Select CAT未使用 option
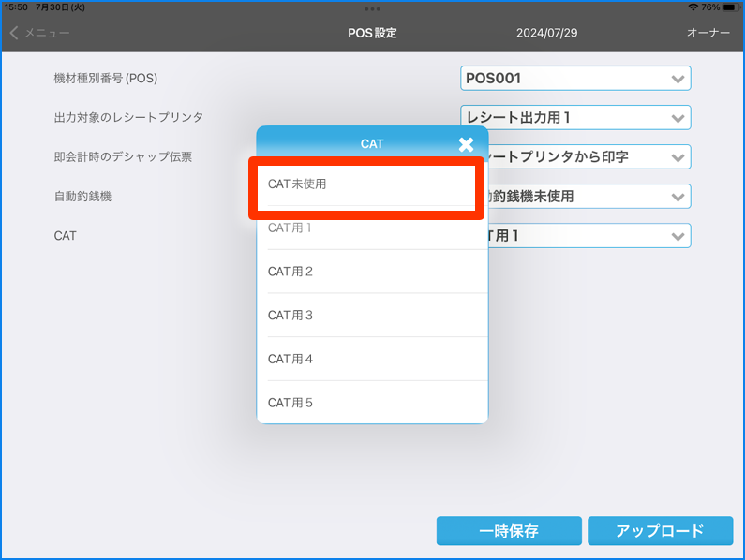 pos(371,184)
